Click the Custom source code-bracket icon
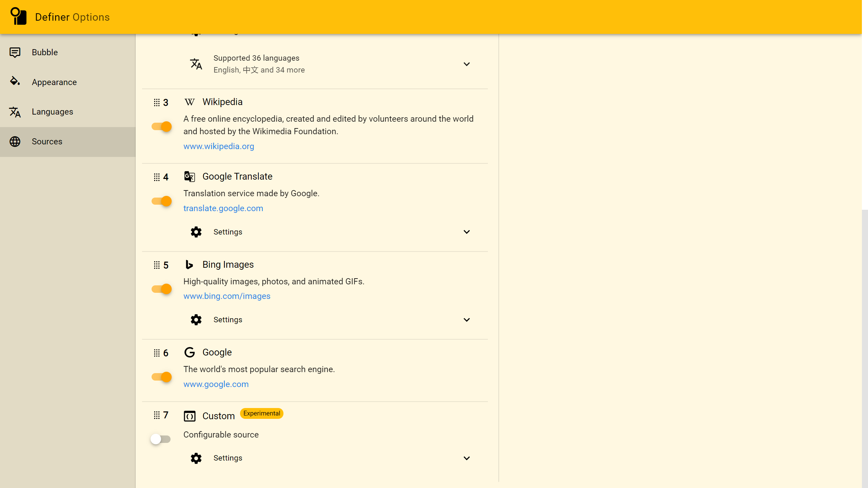Viewport: 868px width, 488px height. coord(190,416)
